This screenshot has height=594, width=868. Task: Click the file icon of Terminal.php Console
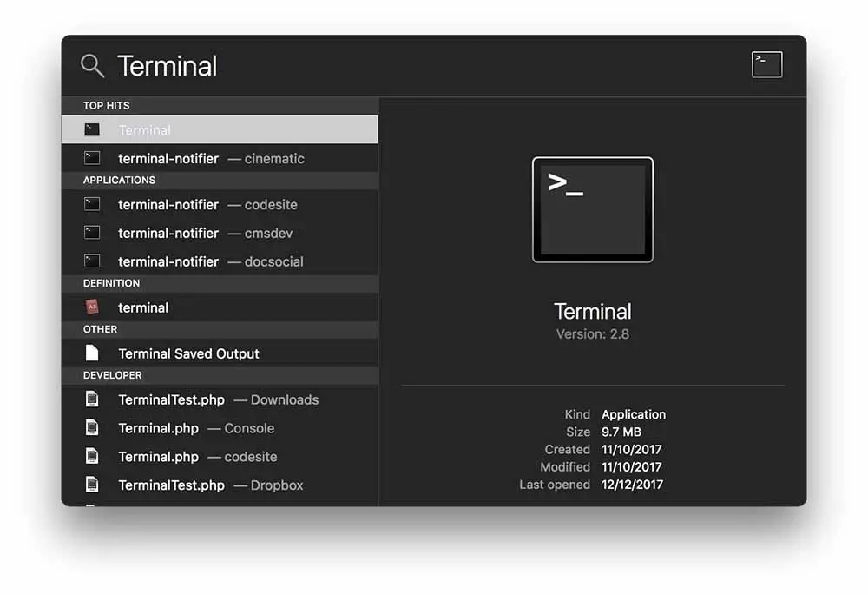point(92,427)
